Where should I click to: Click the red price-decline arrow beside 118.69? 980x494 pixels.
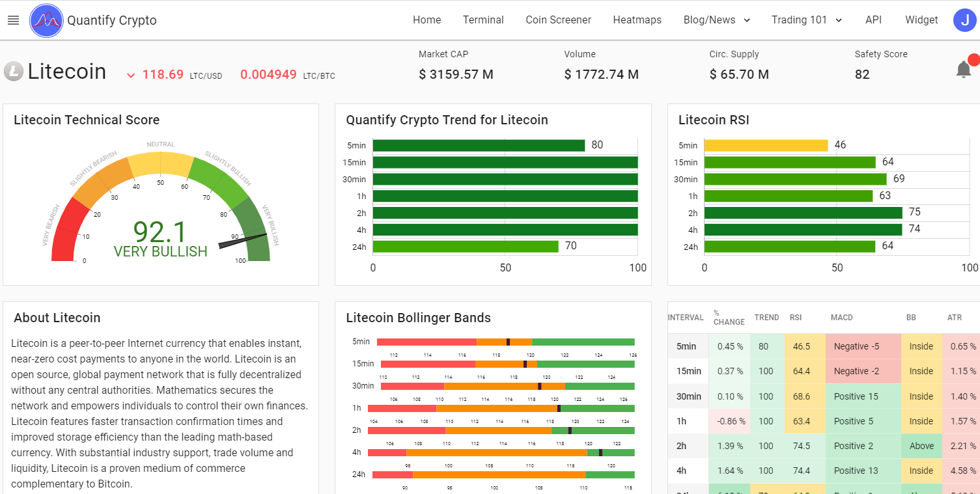click(x=131, y=74)
